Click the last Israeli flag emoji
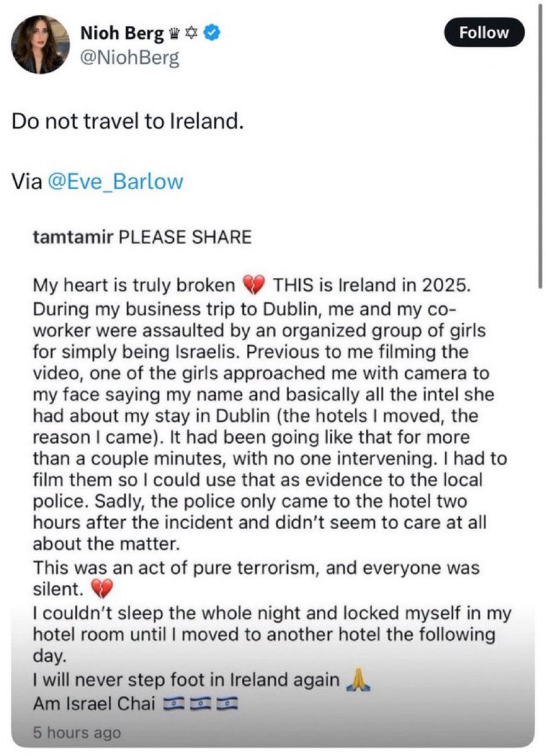Viewport: 546px width, 756px height. point(227,703)
